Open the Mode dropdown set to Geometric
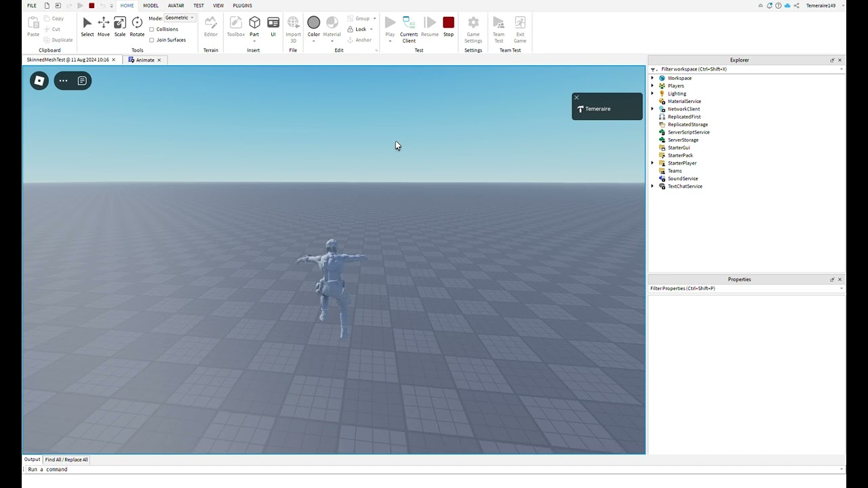 pyautogui.click(x=178, y=18)
